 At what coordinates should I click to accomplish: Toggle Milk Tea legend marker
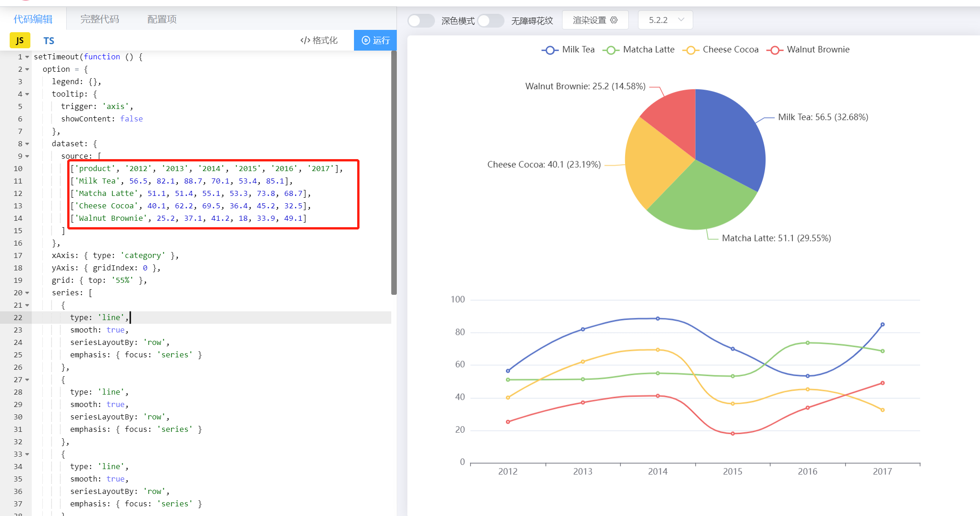[x=550, y=50]
